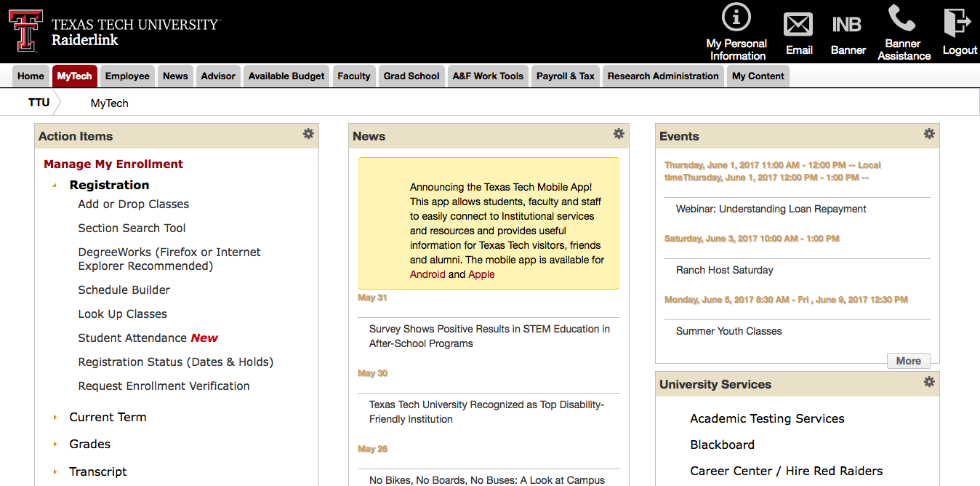Viewport: 980px width, 486px height.
Task: Read the STEM Education survey news story
Action: (489, 336)
